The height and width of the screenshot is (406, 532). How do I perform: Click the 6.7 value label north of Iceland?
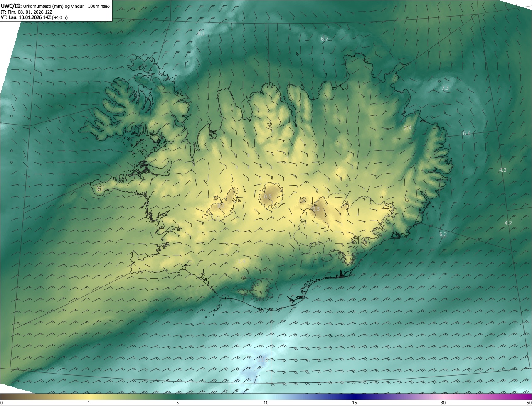click(325, 39)
